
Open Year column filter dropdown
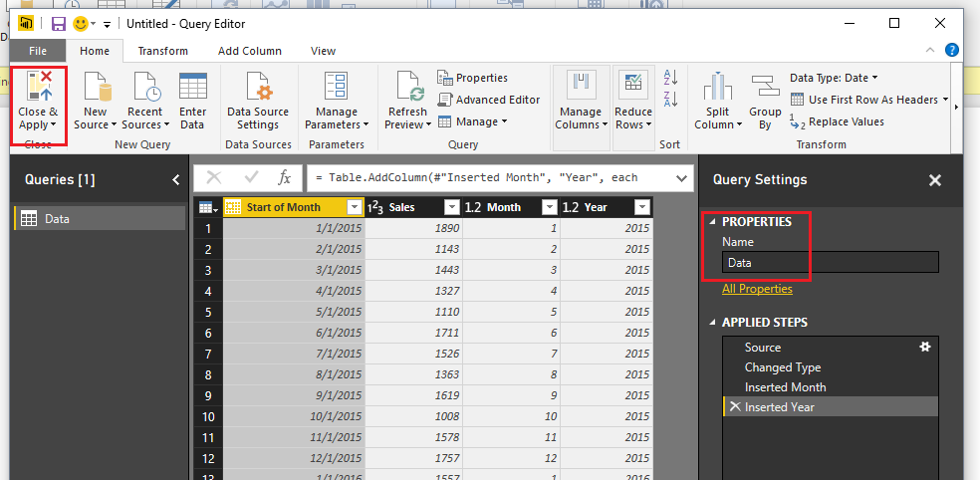[x=641, y=207]
